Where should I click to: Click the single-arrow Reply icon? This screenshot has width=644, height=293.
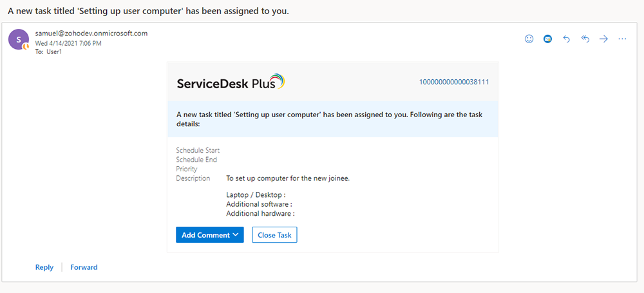point(567,39)
